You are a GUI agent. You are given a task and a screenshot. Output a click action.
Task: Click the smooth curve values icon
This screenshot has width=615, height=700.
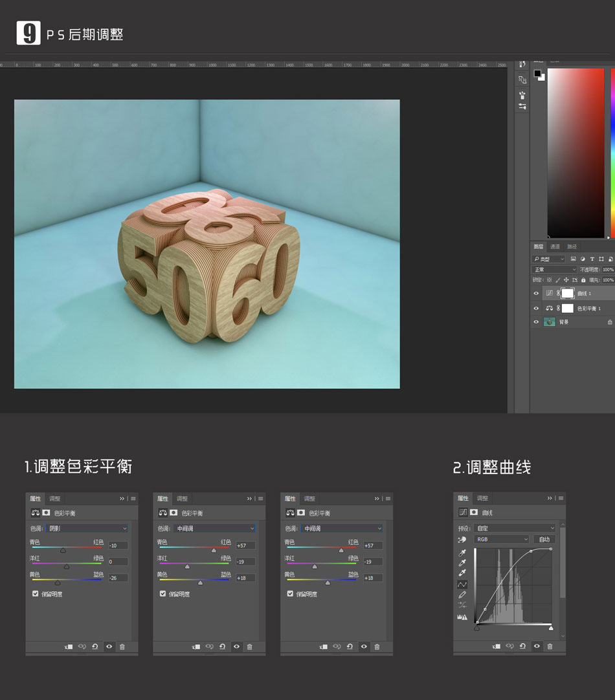pos(462,605)
